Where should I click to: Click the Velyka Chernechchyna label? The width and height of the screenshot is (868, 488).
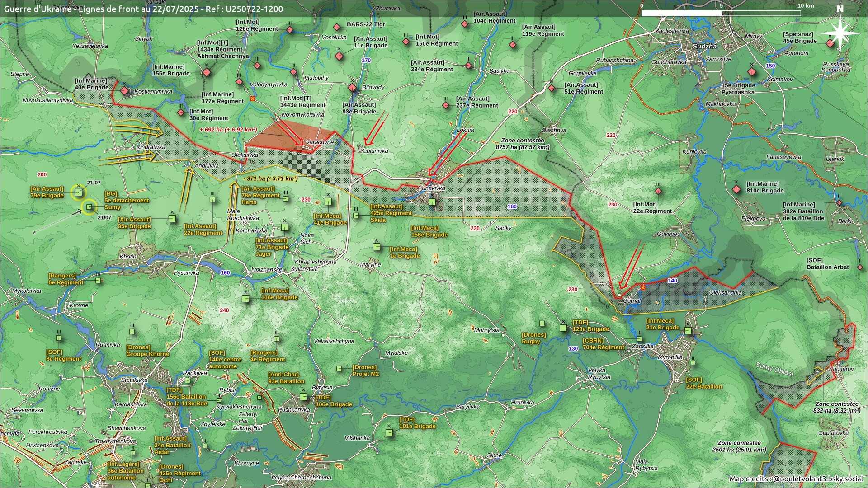(x=301, y=478)
